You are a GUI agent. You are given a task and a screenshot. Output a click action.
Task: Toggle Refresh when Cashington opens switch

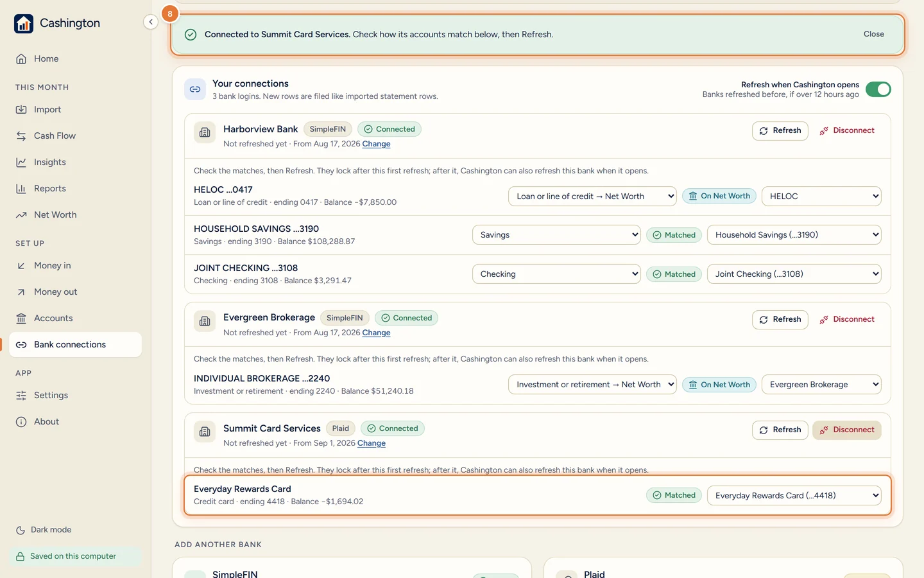(x=878, y=89)
